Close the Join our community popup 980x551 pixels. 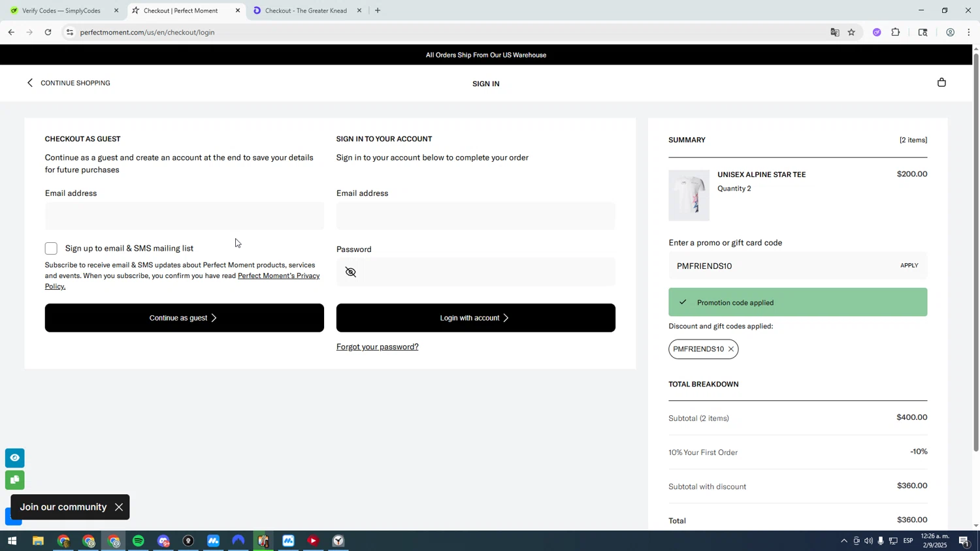pos(119,507)
